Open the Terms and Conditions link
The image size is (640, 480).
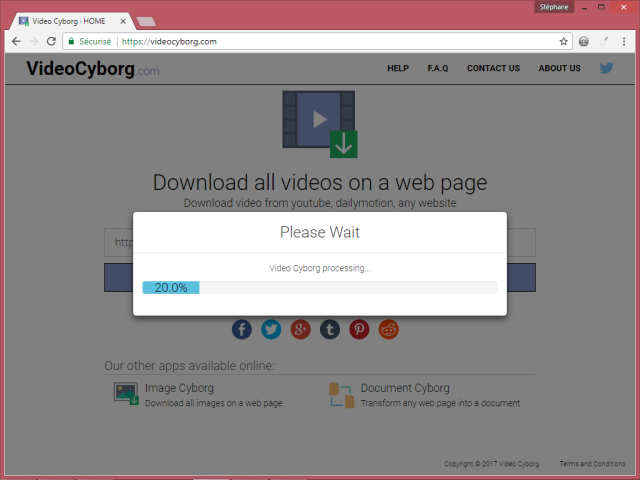coord(592,464)
